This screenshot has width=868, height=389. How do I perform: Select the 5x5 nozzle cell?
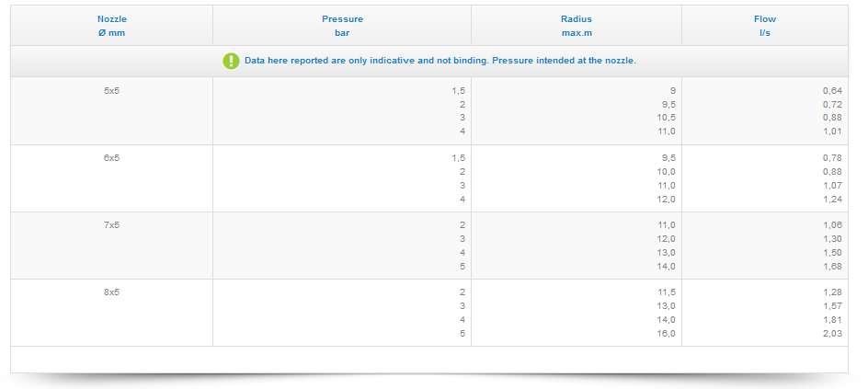coord(111,90)
